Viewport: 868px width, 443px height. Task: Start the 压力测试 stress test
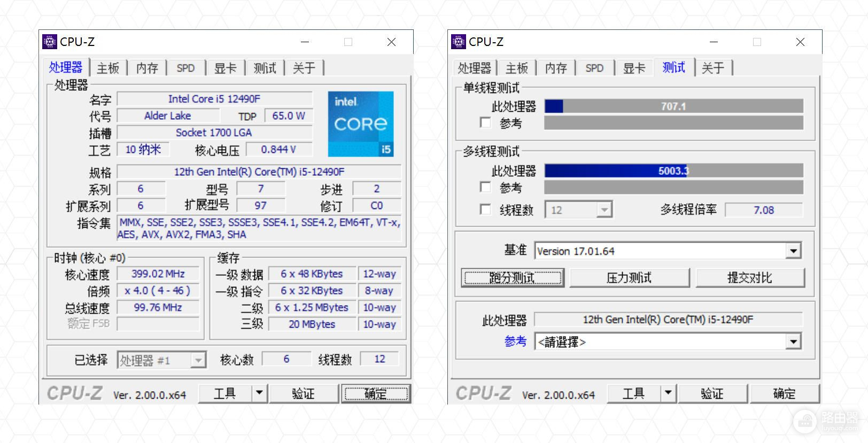[x=629, y=278]
